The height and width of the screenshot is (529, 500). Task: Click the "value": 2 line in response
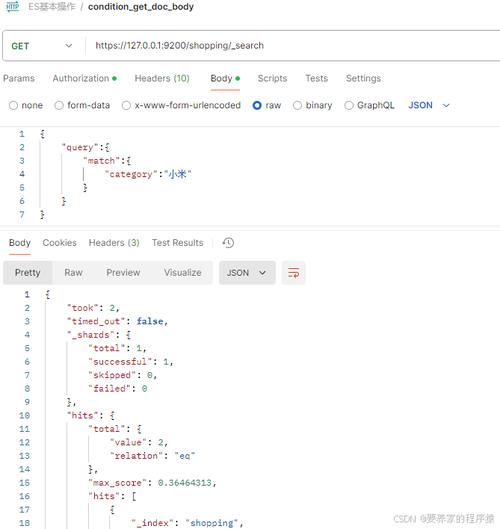(139, 442)
